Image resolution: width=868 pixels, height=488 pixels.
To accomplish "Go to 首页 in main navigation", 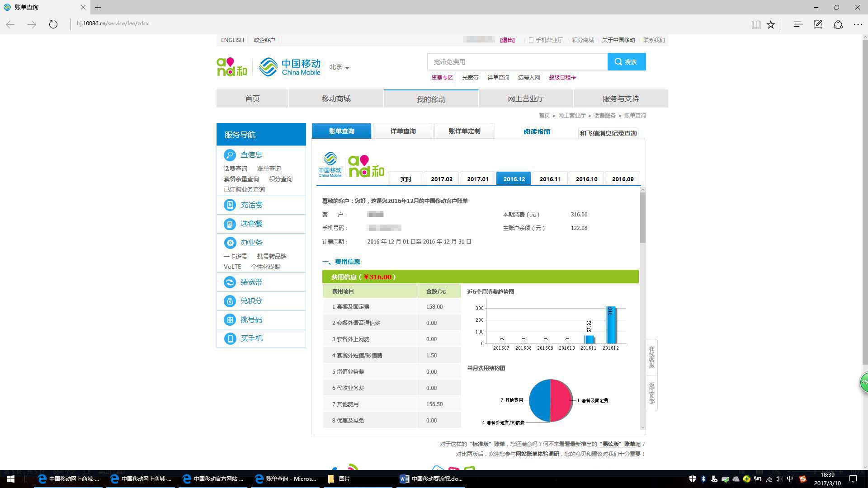I will point(252,99).
